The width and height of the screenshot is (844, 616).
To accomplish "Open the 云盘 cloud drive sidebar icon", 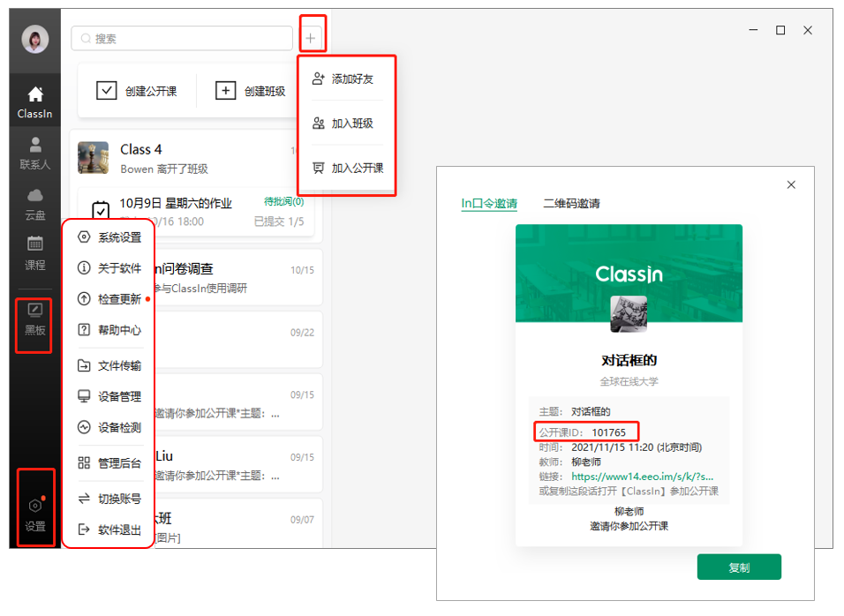I will point(35,205).
